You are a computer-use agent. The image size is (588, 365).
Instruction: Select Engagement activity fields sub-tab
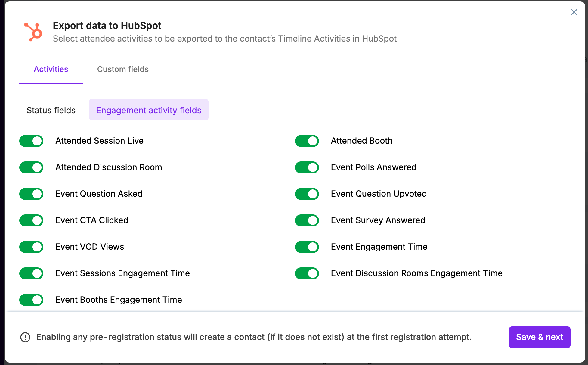[149, 110]
